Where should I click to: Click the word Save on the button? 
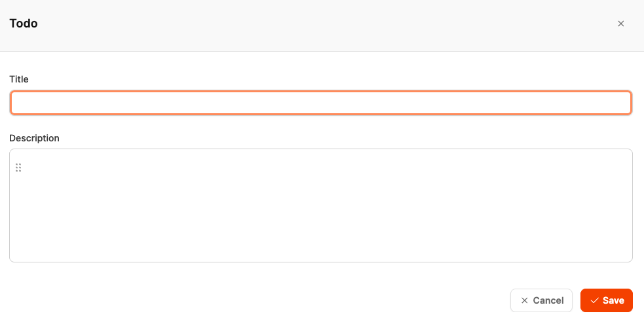click(613, 300)
